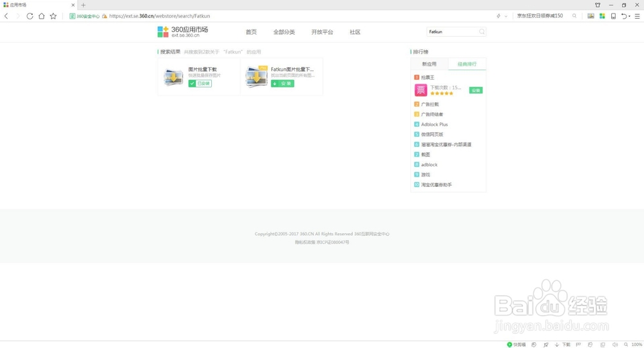The height and width of the screenshot is (348, 644).
Task: Click the 已安装 button
Action: coord(200,83)
